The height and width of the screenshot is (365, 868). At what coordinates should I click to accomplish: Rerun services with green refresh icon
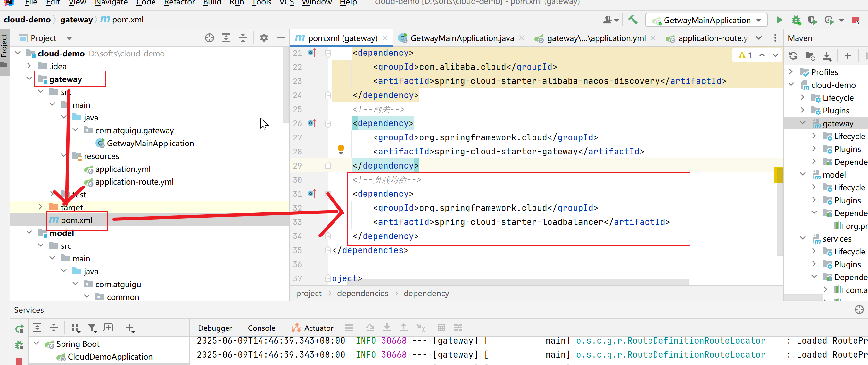[x=20, y=328]
